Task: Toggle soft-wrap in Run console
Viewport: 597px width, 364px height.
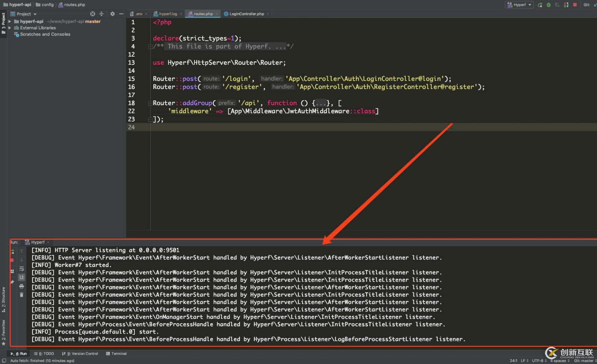Action: [x=22, y=269]
